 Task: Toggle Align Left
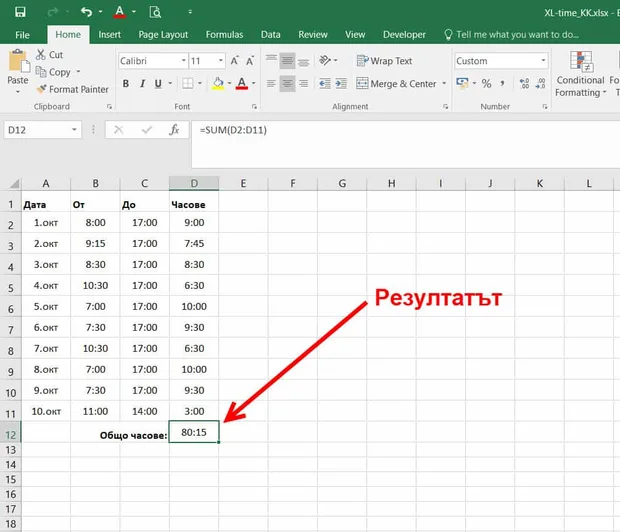coord(271,83)
